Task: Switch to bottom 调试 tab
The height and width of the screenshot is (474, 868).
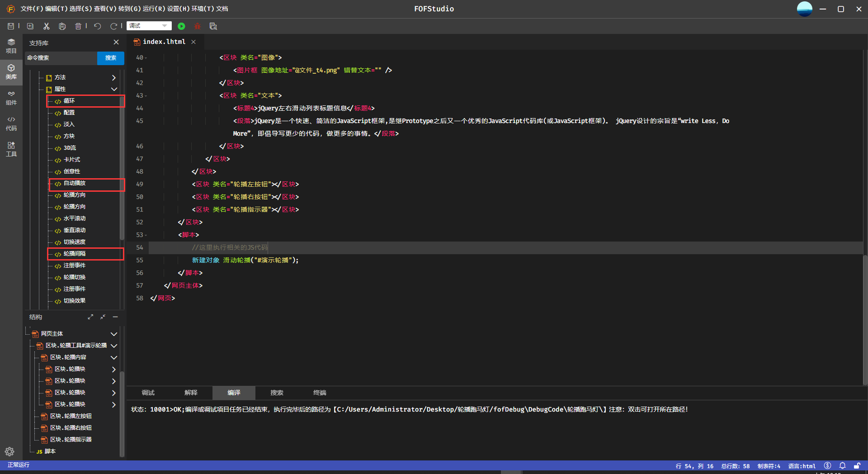Action: click(148, 393)
